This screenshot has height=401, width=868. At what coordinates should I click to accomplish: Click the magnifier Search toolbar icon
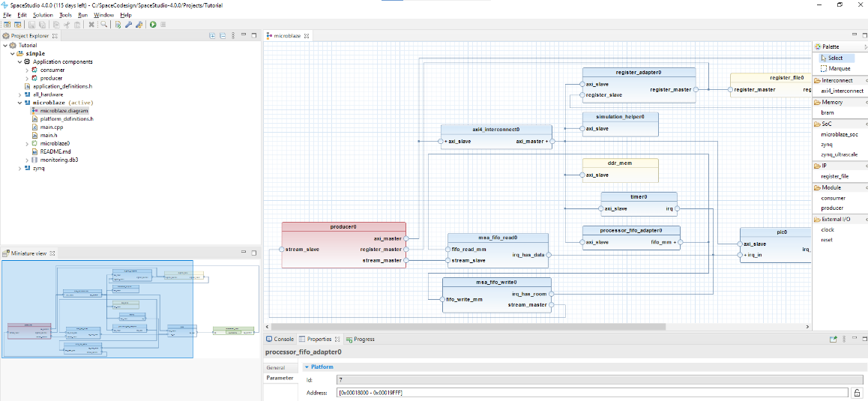pos(103,25)
